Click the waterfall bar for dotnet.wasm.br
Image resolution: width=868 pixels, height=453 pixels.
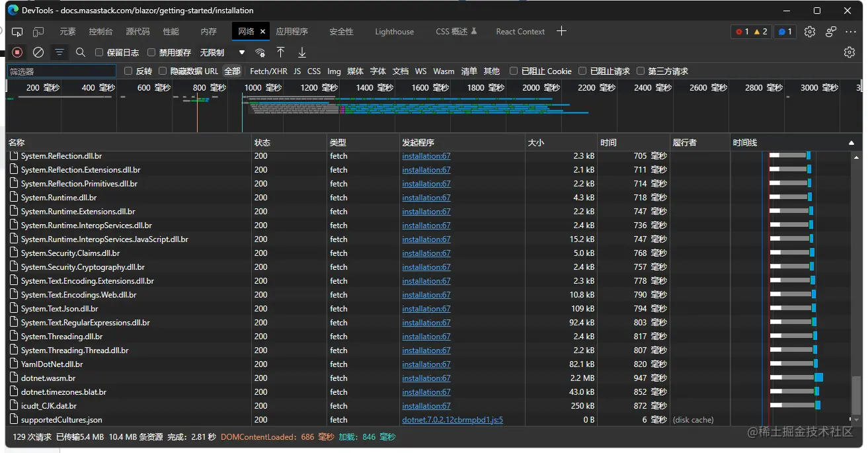(796, 378)
